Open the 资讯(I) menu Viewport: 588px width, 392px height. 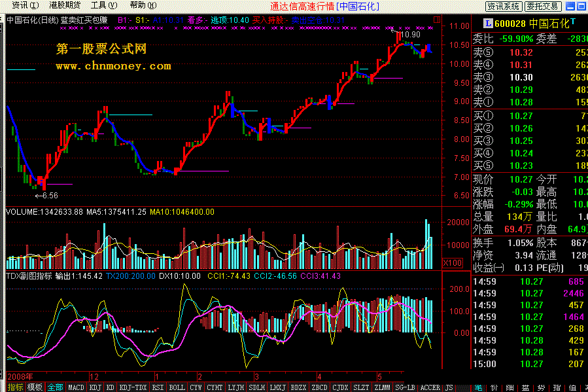(x=25, y=5)
